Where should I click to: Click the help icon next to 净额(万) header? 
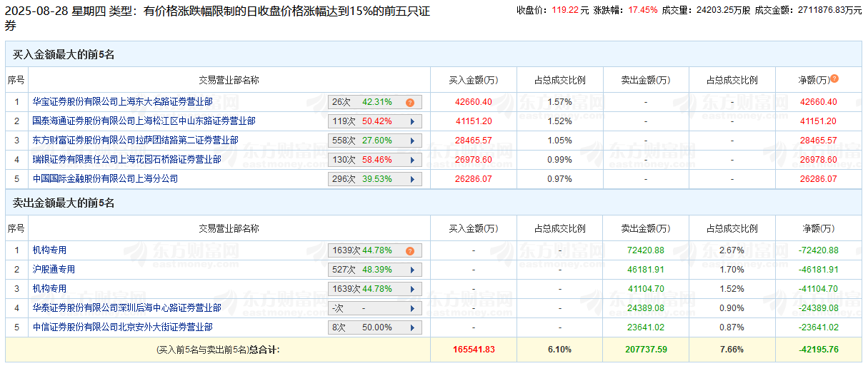834,79
